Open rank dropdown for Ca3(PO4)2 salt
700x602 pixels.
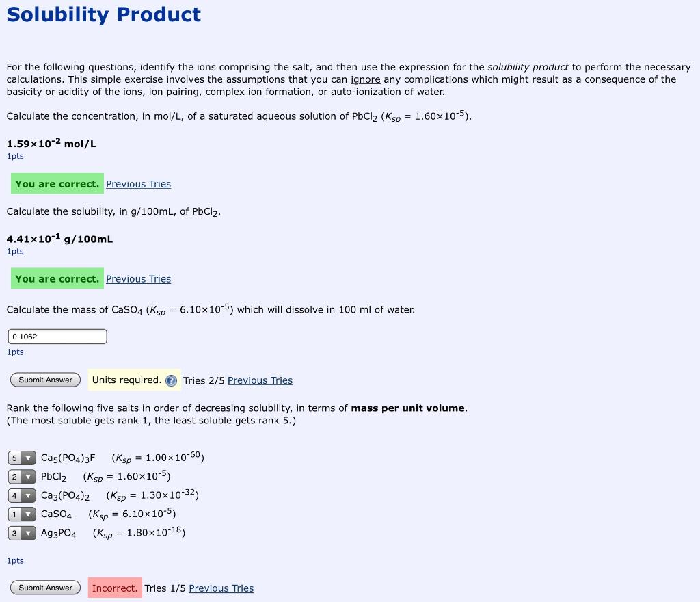(x=21, y=495)
